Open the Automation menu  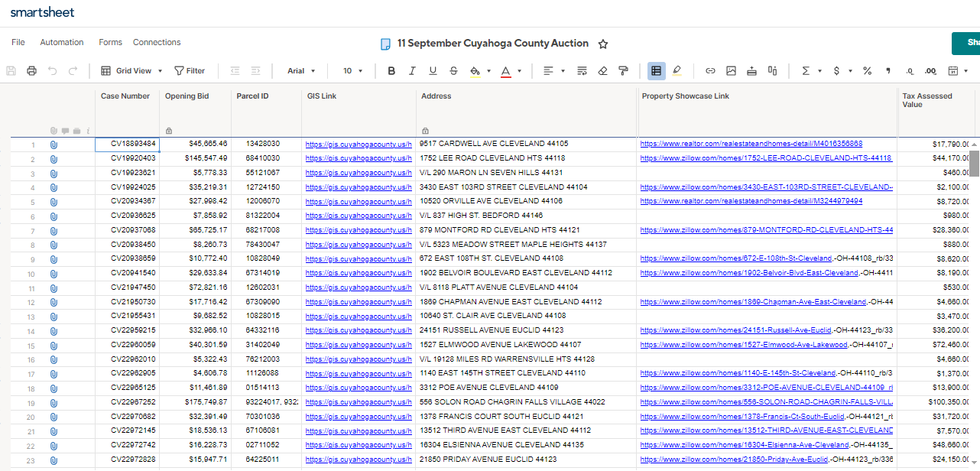(x=62, y=43)
